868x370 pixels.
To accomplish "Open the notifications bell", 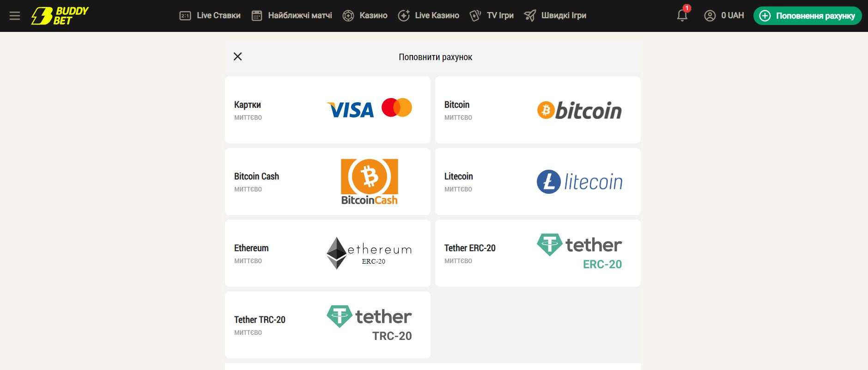I will [x=682, y=16].
